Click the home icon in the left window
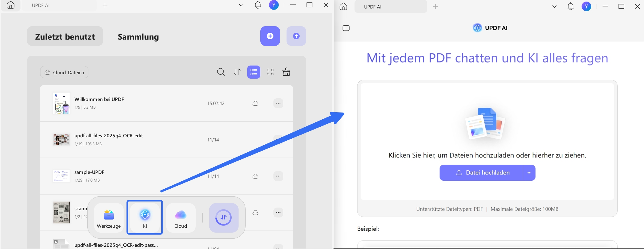 [x=11, y=5]
